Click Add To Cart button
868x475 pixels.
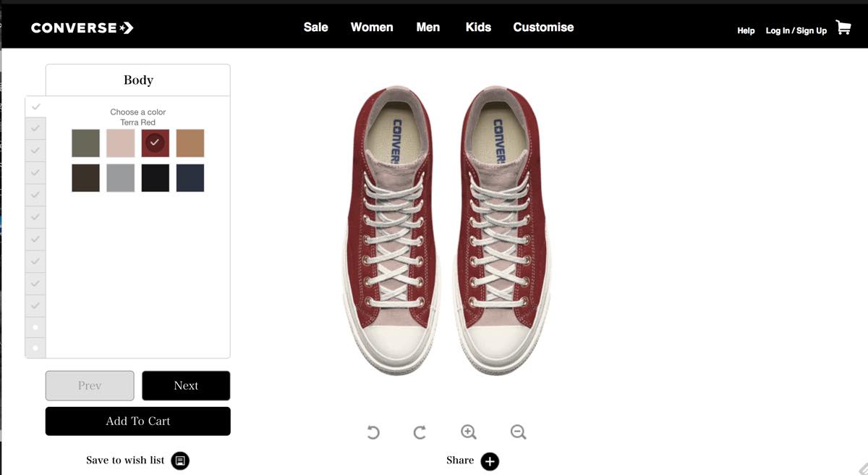tap(138, 421)
